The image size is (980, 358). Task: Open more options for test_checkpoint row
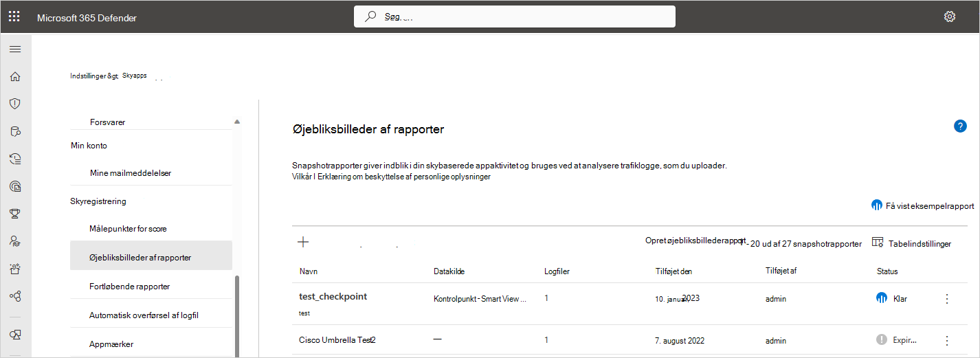tap(947, 299)
